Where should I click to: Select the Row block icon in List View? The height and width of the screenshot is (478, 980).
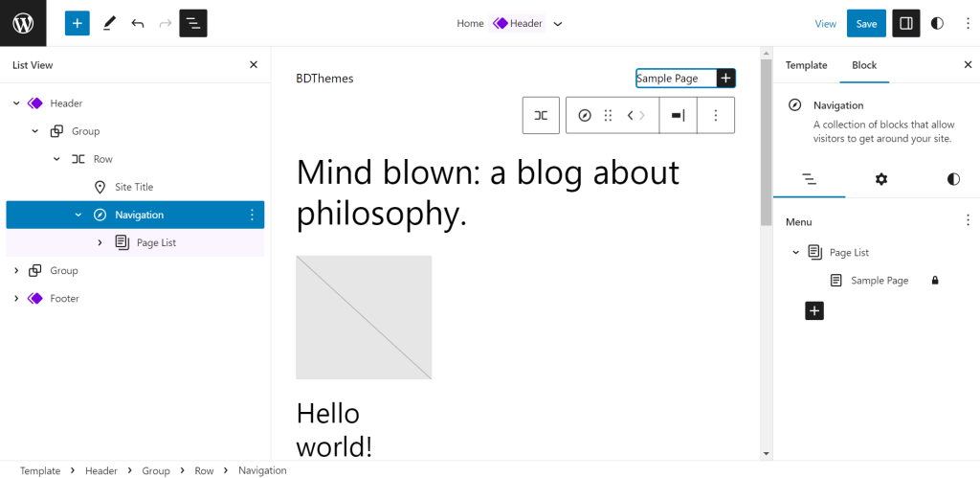(78, 159)
